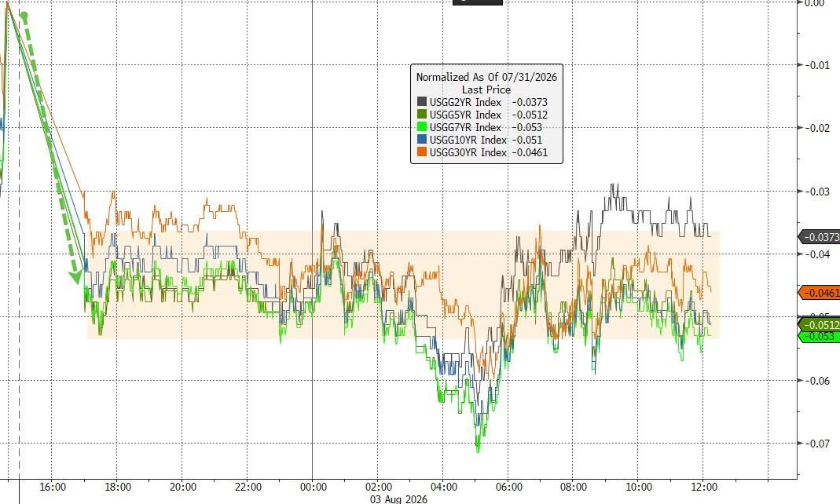
Task: Click the -0.03 y-axis label
Action: (x=818, y=192)
